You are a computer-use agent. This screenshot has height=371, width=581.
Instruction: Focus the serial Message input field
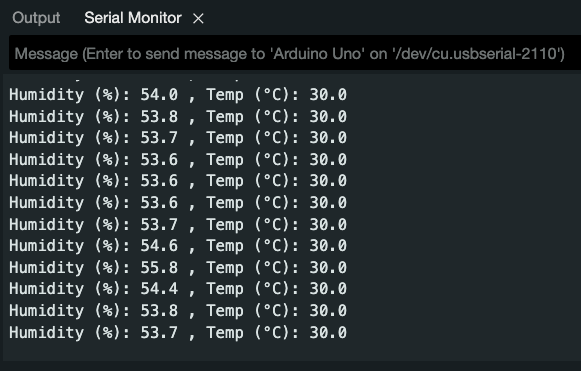[x=295, y=54]
